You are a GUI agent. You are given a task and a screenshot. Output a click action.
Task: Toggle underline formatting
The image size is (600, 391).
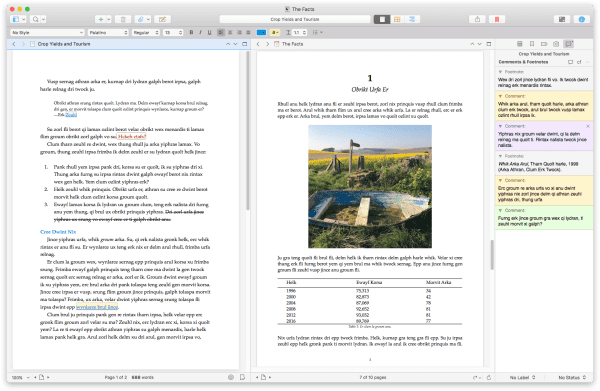click(210, 33)
